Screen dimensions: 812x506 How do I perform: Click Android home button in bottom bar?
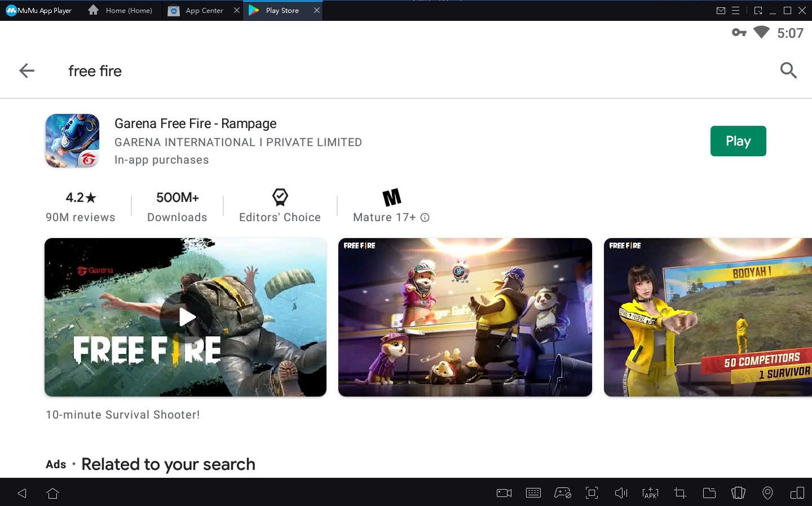click(53, 493)
